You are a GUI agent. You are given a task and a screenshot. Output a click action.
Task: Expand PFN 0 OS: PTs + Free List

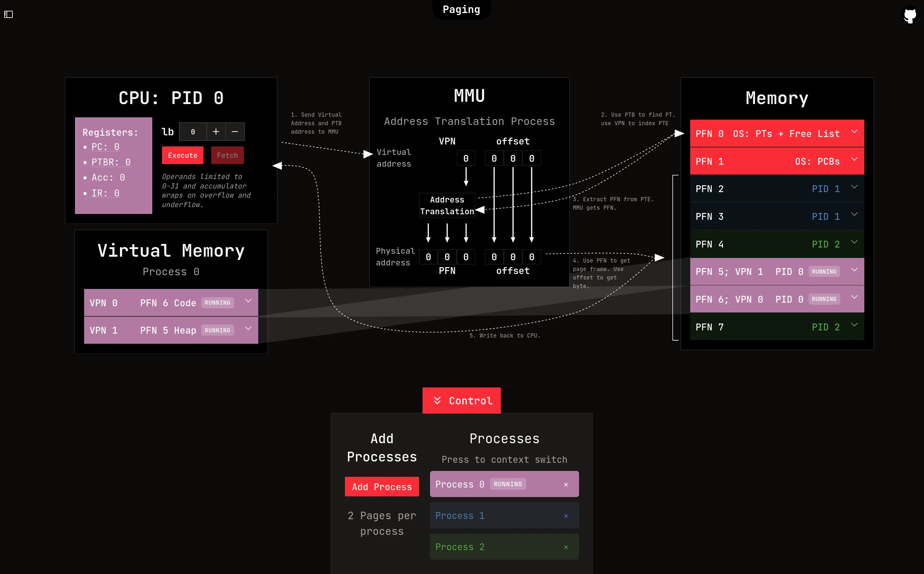pyautogui.click(x=854, y=132)
